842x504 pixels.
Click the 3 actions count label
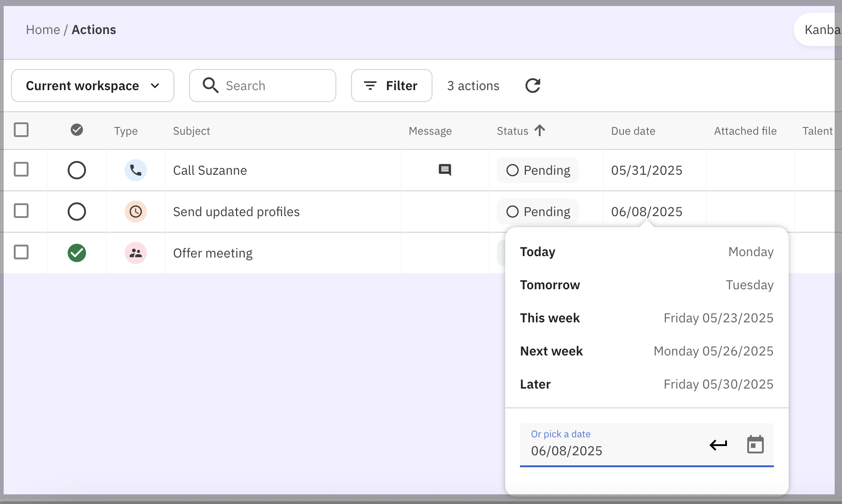coord(473,86)
